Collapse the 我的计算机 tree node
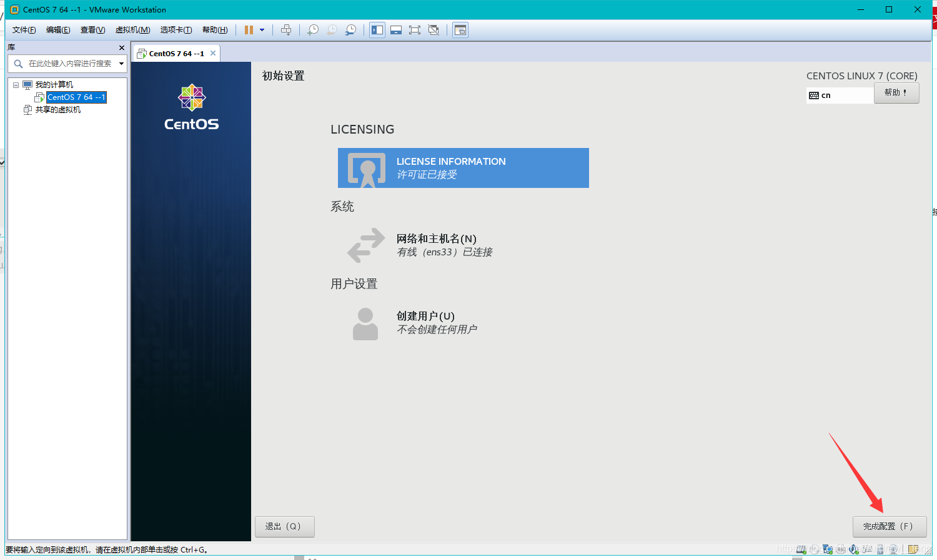Viewport: 937px width, 560px height. [x=16, y=85]
